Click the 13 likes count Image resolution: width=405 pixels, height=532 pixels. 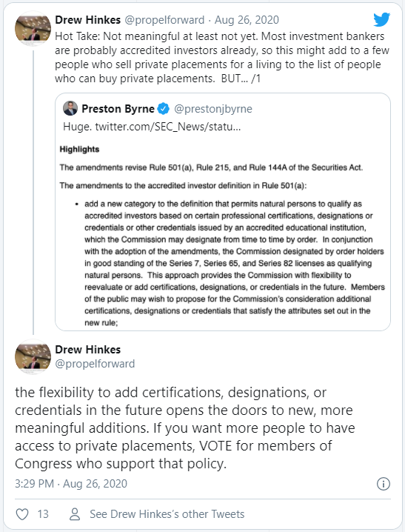coord(43,514)
